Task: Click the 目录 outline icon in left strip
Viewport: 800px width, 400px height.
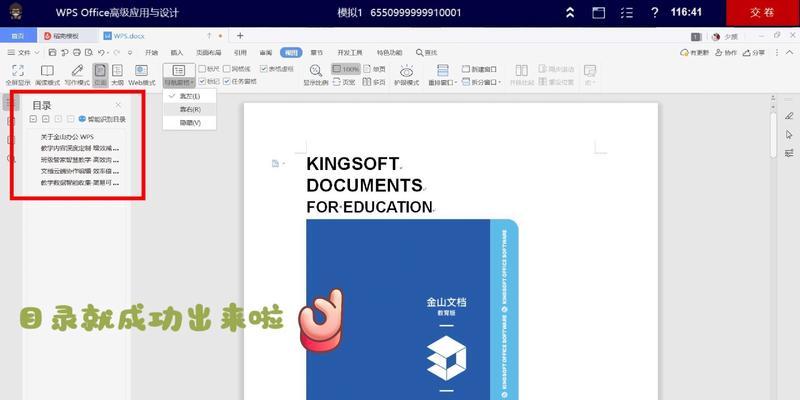Action: pos(11,102)
